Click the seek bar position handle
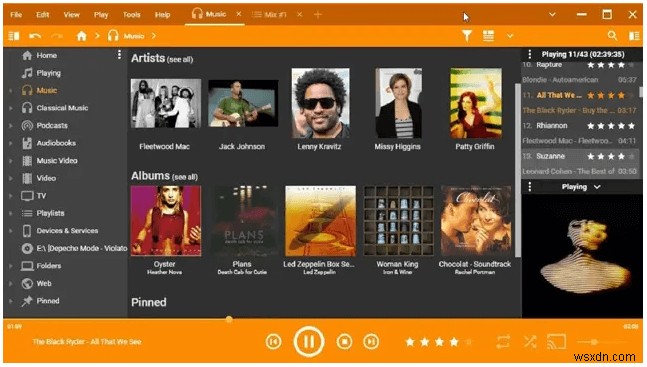 pyautogui.click(x=229, y=319)
